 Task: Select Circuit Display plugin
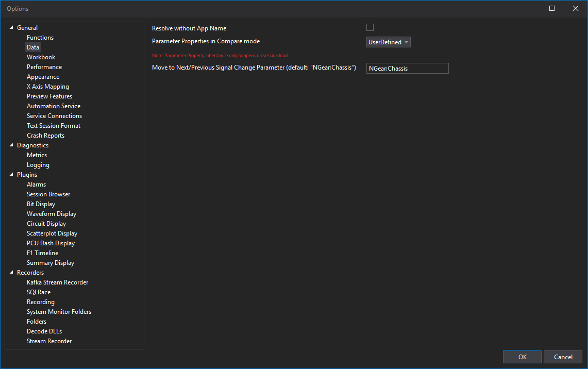click(x=46, y=224)
